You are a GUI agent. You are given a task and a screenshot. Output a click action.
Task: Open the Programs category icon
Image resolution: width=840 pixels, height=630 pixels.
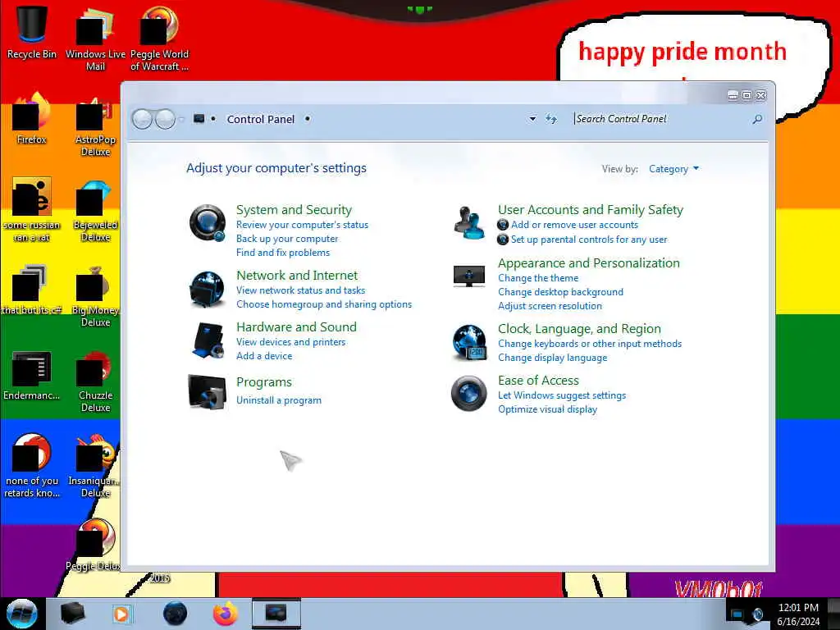207,391
